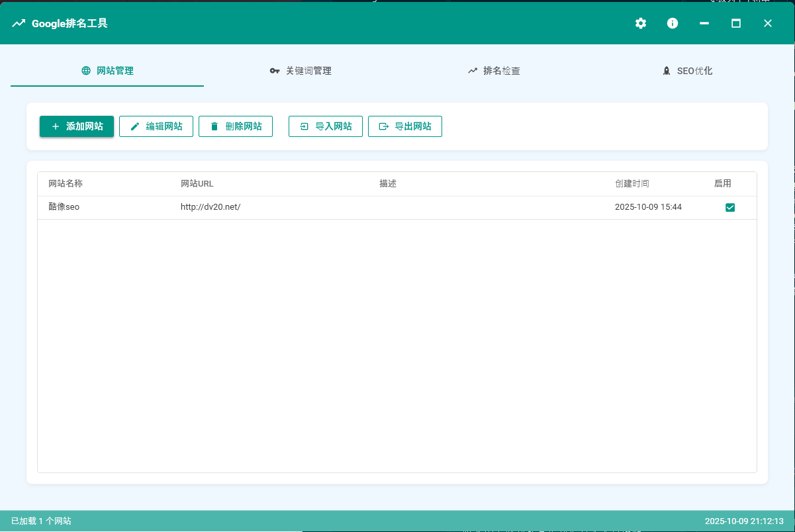Viewport: 795px width, 532px height.
Task: Click the info icon in title bar
Action: (673, 24)
